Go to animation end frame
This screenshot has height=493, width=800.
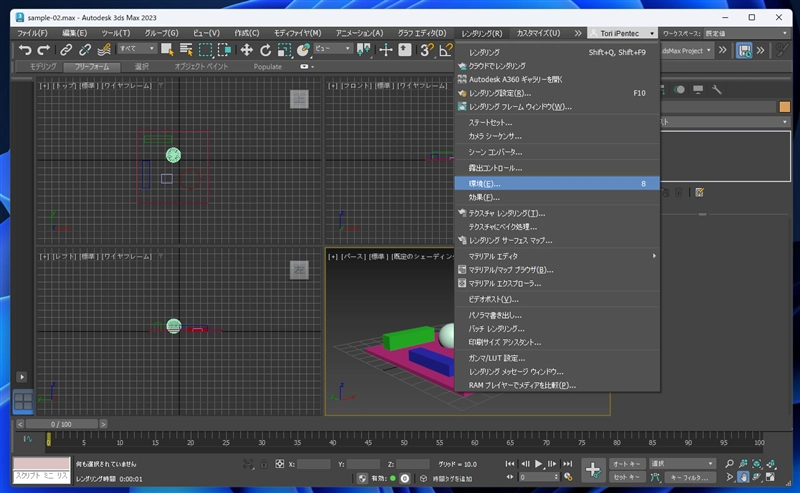[x=567, y=464]
